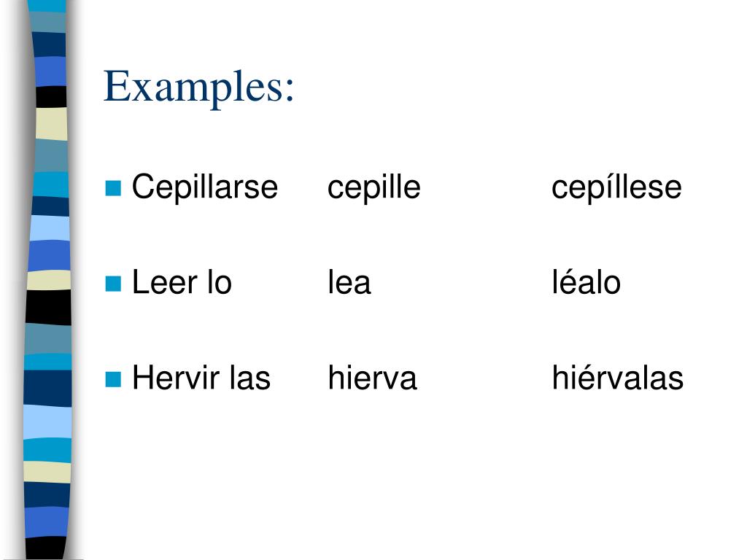Click the word Cepillarse
Screen dimensions: 747x560
(x=205, y=186)
